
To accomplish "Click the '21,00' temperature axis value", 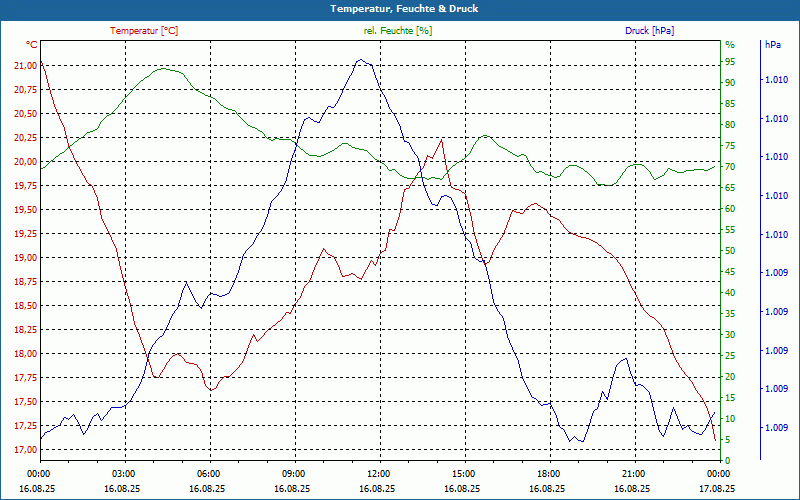I will (26, 65).
